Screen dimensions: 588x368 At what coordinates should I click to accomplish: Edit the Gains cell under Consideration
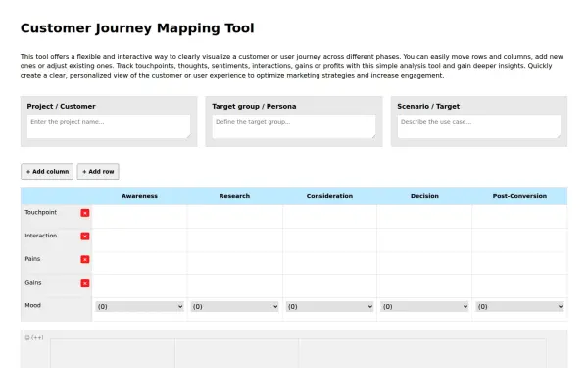tap(329, 287)
